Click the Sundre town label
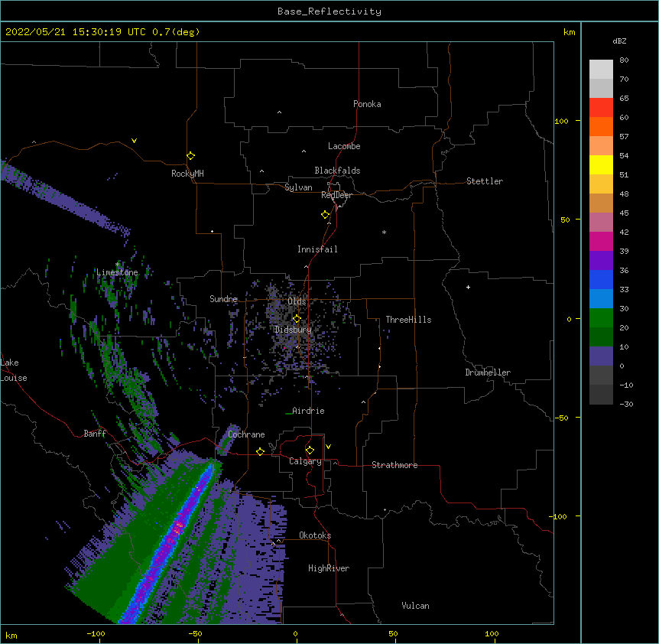 pyautogui.click(x=223, y=299)
